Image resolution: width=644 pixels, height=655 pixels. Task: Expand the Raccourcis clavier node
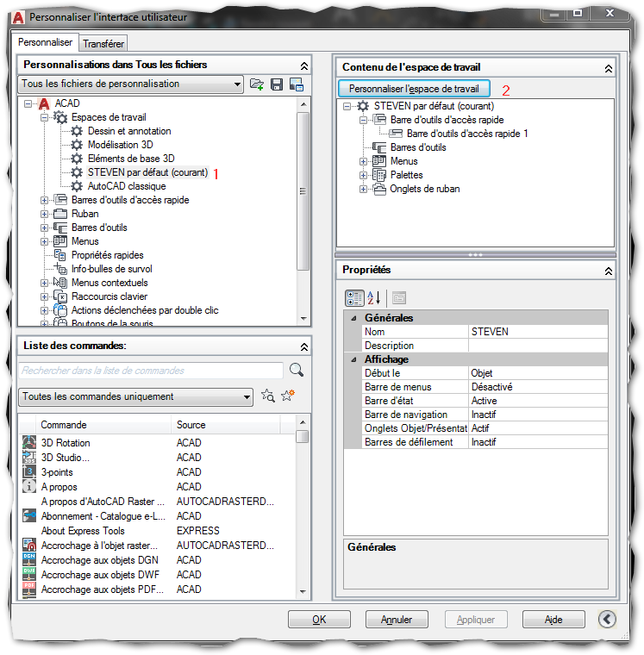coord(44,296)
